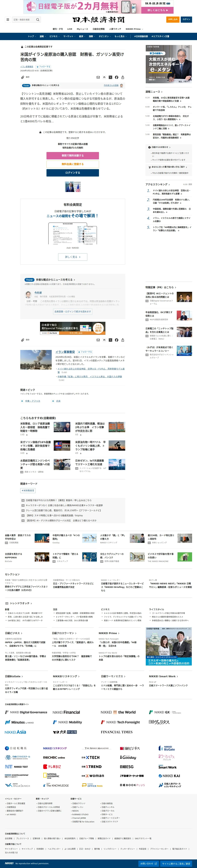197x868 pixels.
Task: Share article on X at top
Action: pos(110,77)
